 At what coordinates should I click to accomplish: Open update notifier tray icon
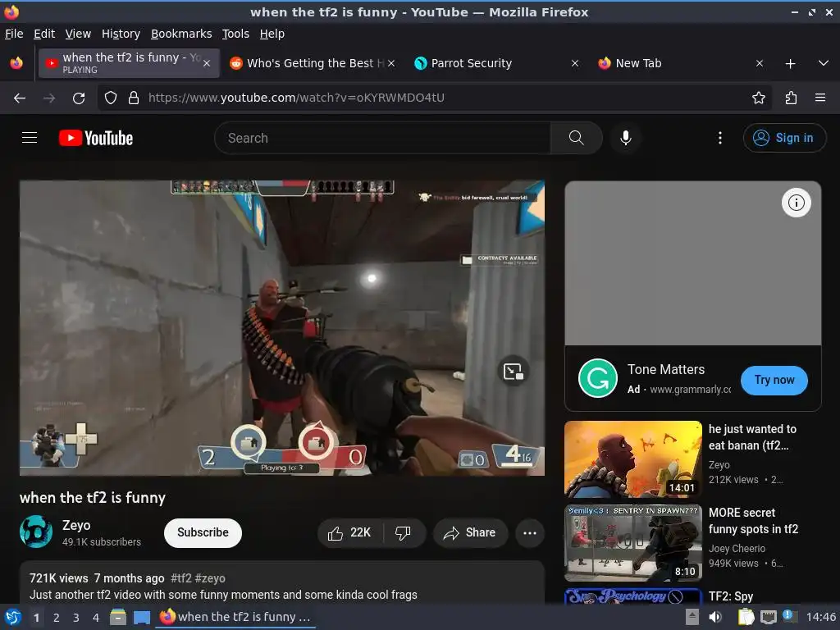[x=789, y=616]
